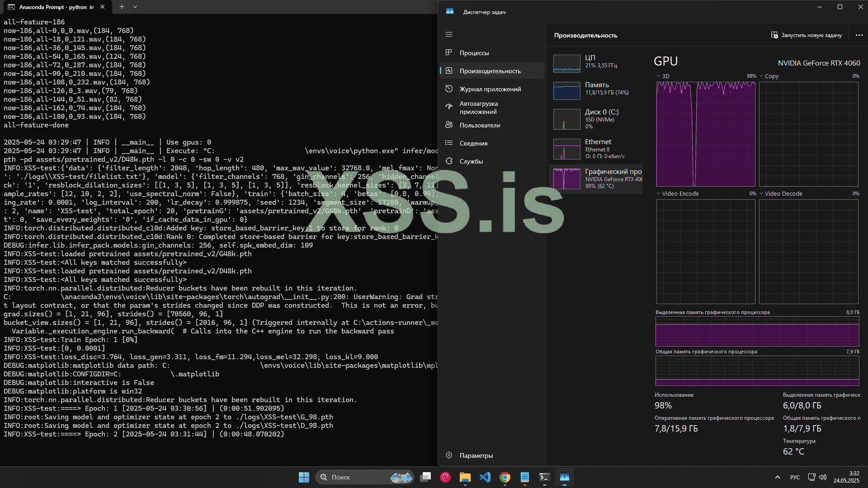Open the Services (Службы) page

471,161
